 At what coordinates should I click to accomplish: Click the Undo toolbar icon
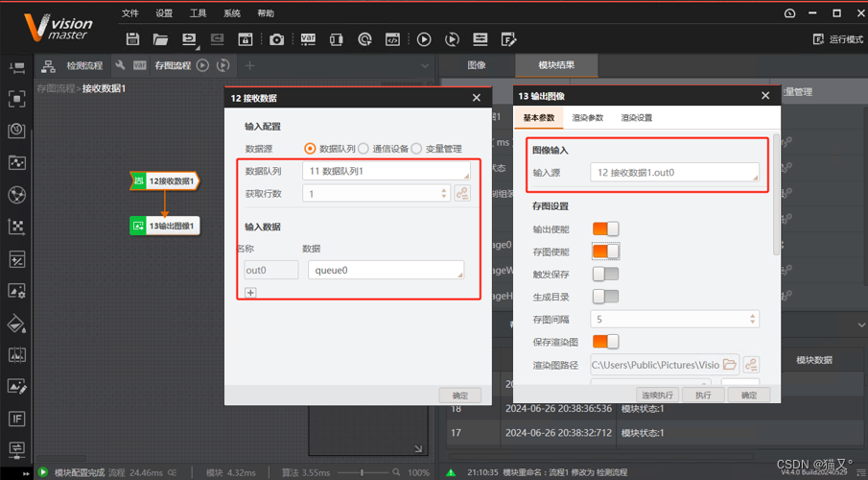click(x=189, y=38)
